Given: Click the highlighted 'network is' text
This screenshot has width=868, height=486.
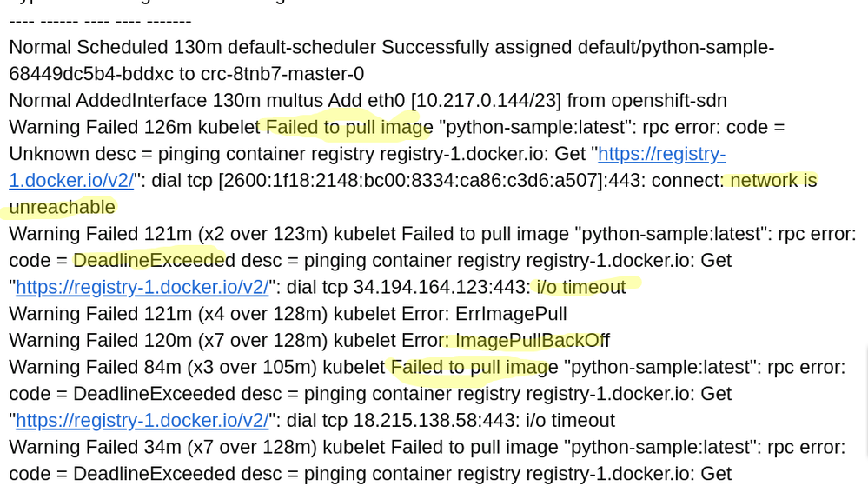Looking at the screenshot, I should 773,181.
